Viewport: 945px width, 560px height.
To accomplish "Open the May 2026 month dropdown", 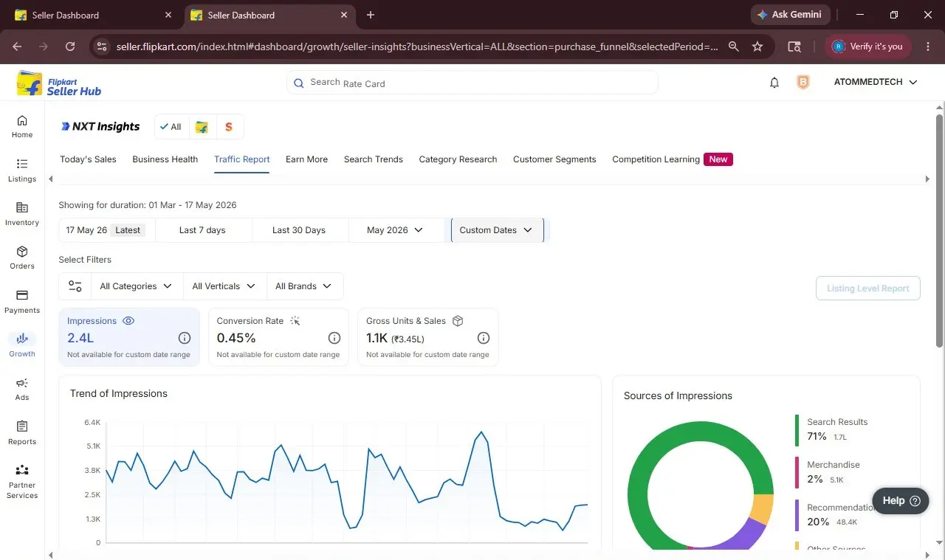I will point(395,230).
